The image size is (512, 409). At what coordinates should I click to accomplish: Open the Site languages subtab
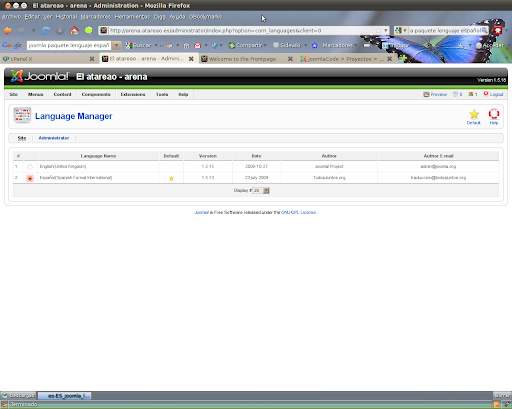click(22, 138)
